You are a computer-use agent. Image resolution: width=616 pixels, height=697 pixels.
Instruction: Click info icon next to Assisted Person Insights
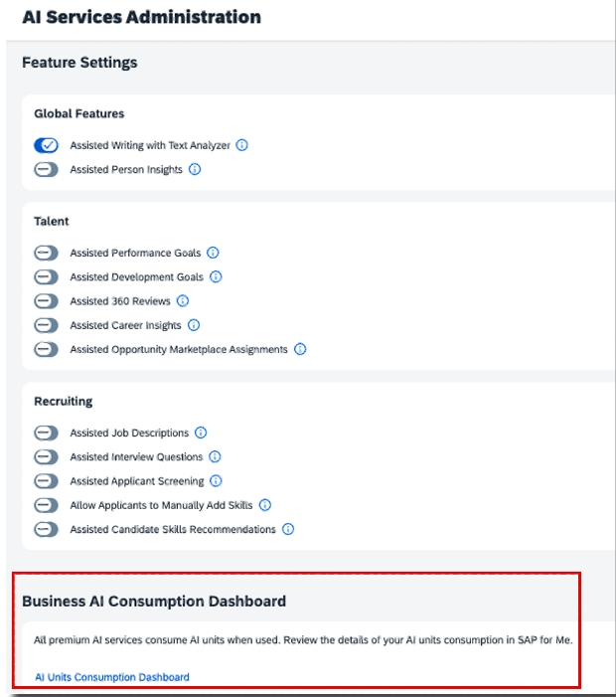(x=195, y=169)
